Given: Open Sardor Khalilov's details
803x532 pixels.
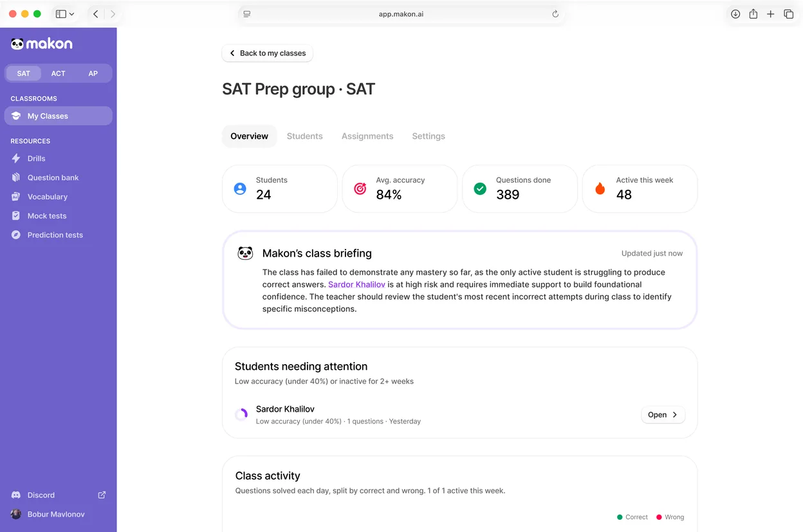Looking at the screenshot, I should [x=663, y=415].
